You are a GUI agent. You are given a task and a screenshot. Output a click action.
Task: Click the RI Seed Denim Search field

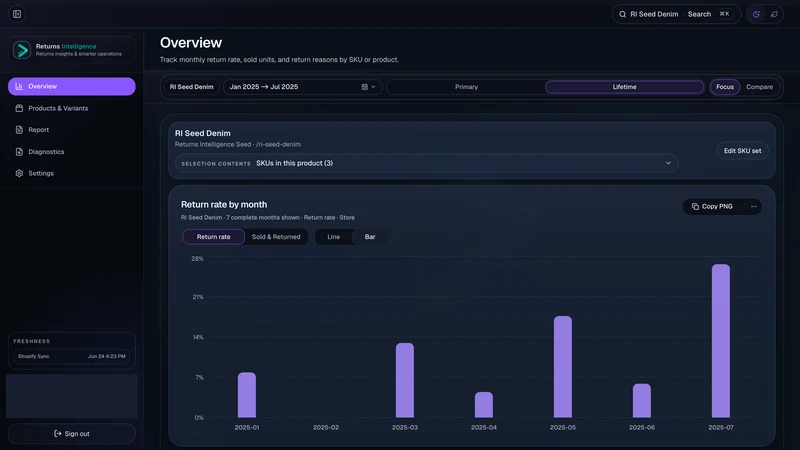676,14
